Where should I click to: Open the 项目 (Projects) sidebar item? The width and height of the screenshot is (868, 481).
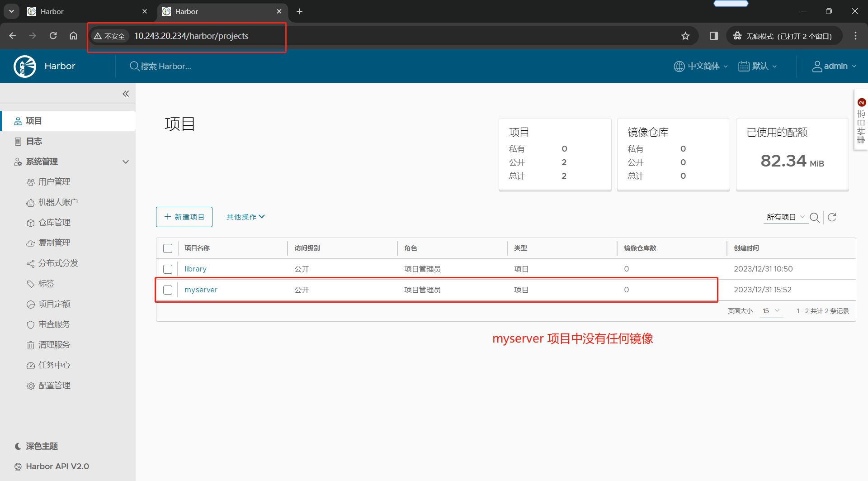point(68,121)
